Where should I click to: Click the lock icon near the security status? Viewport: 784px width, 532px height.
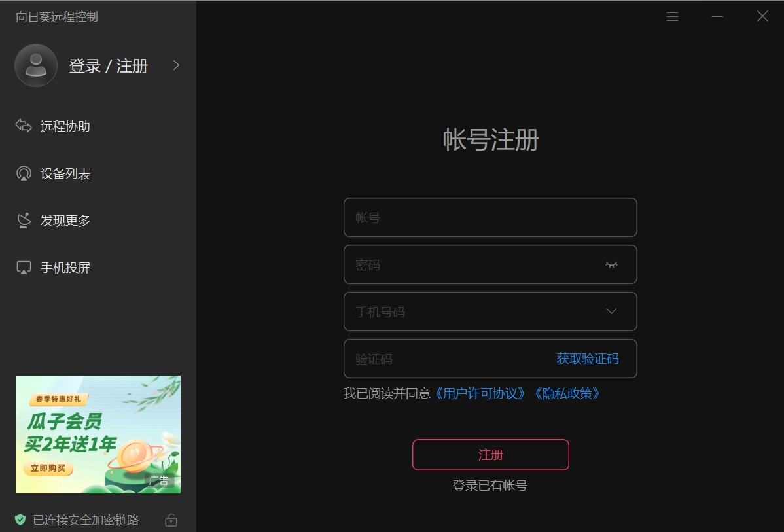click(171, 519)
